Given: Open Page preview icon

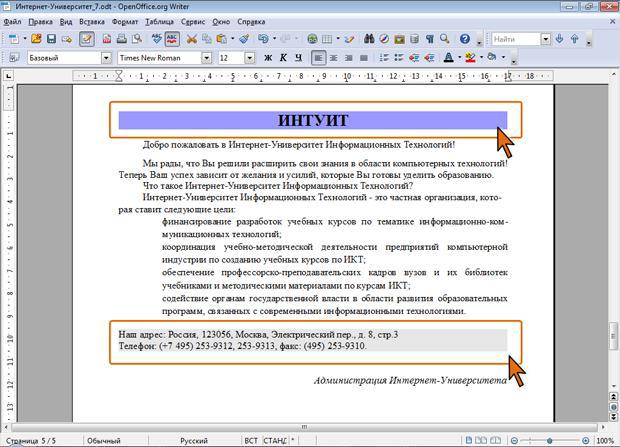Looking at the screenshot, I should 137,39.
